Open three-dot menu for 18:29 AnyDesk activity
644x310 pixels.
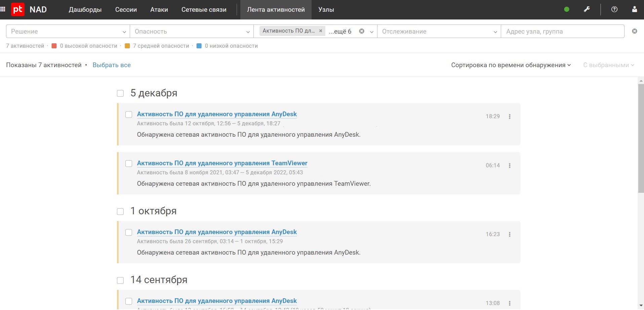pos(510,117)
